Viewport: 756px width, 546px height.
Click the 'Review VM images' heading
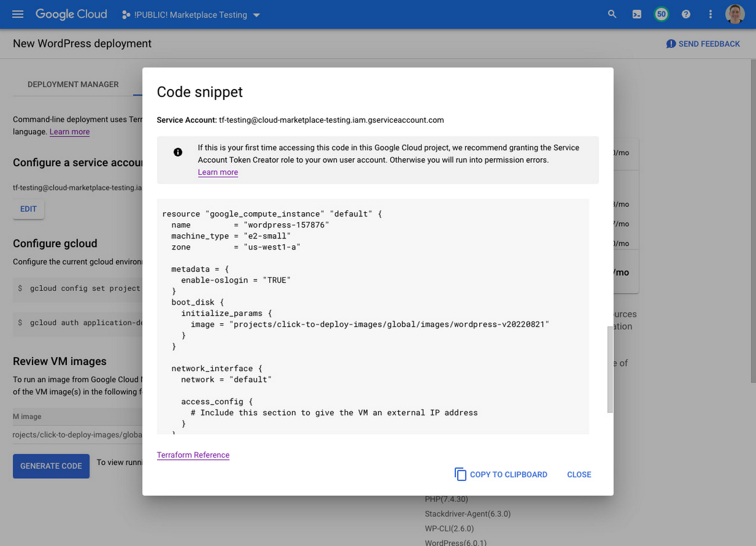point(60,361)
